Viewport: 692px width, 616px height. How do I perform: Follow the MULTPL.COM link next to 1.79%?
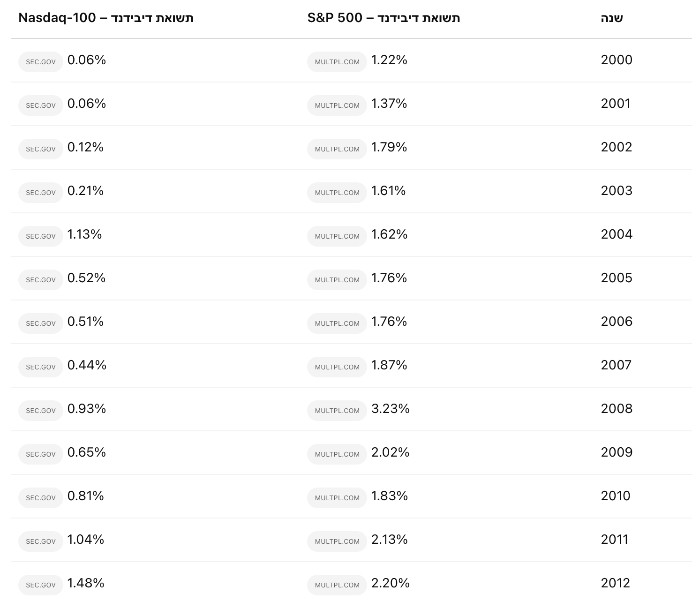[x=337, y=149]
